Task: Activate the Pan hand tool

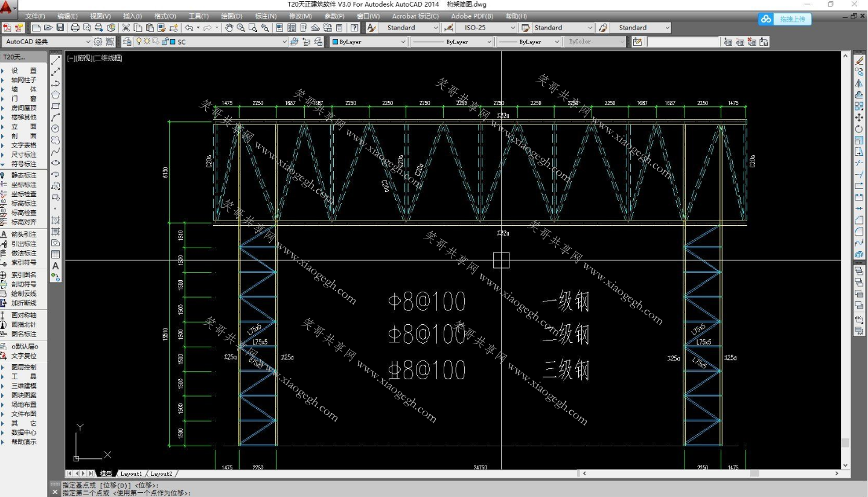Action: coord(229,28)
